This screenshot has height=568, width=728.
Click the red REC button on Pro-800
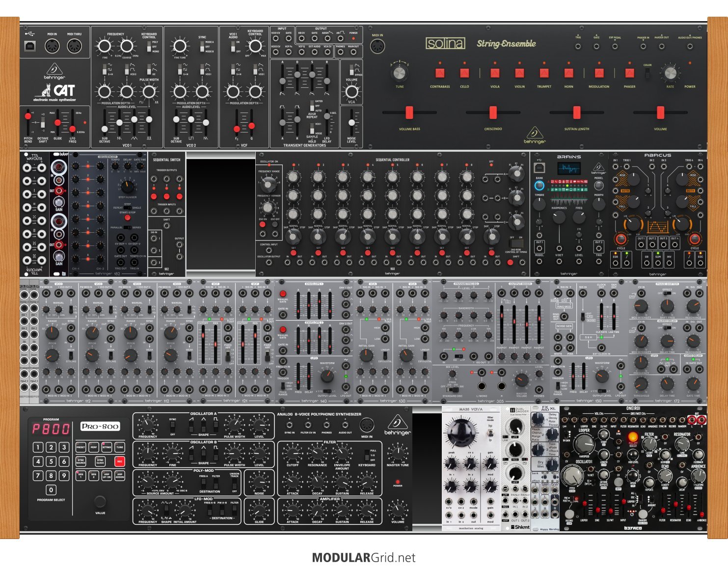pyautogui.click(x=119, y=461)
